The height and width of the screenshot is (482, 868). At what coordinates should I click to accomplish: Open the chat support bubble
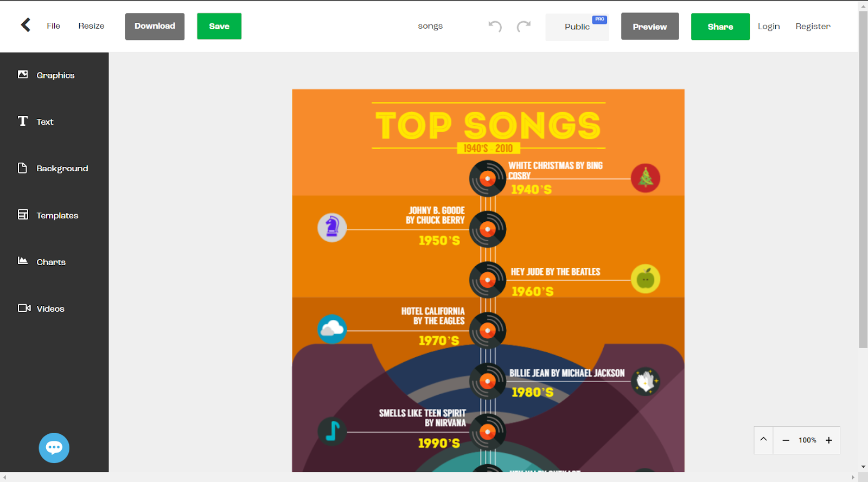click(x=54, y=448)
